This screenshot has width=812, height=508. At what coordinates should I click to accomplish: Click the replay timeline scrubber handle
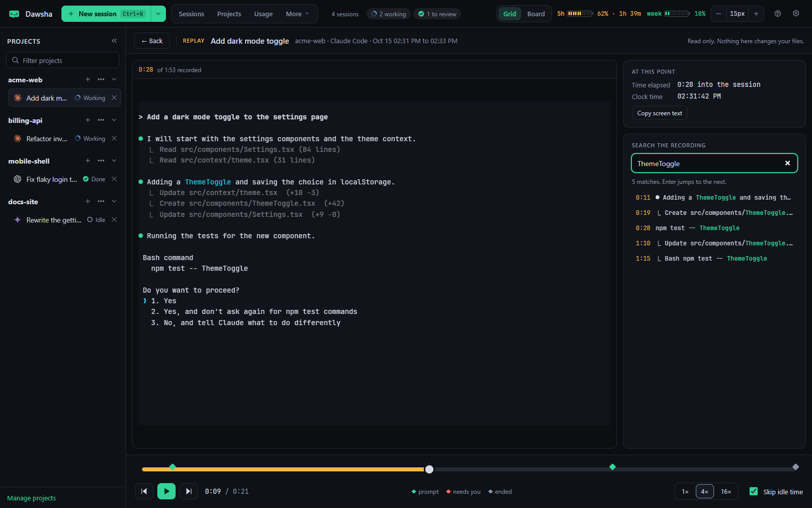(x=429, y=469)
